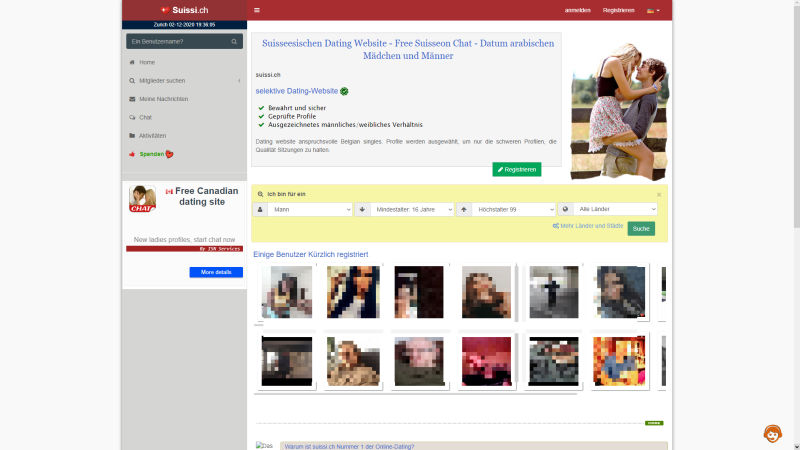Click the house icon beside Home
The width and height of the screenshot is (800, 450).
(x=132, y=62)
